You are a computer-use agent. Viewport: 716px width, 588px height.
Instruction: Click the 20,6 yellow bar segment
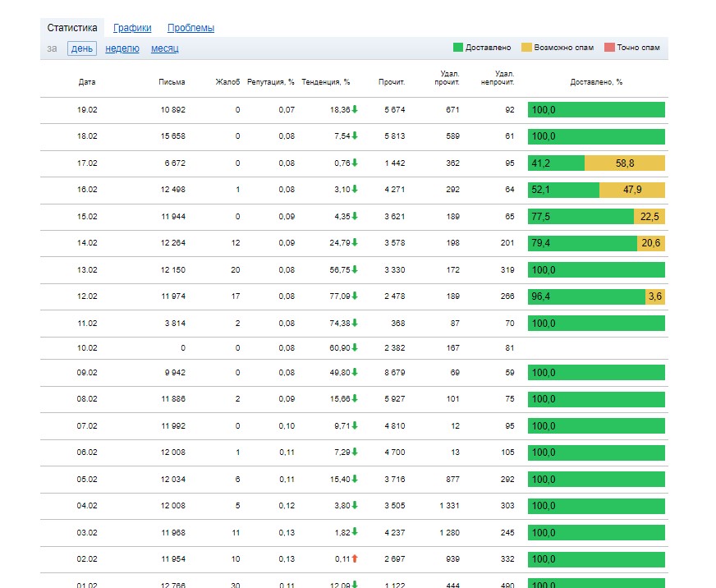(650, 243)
